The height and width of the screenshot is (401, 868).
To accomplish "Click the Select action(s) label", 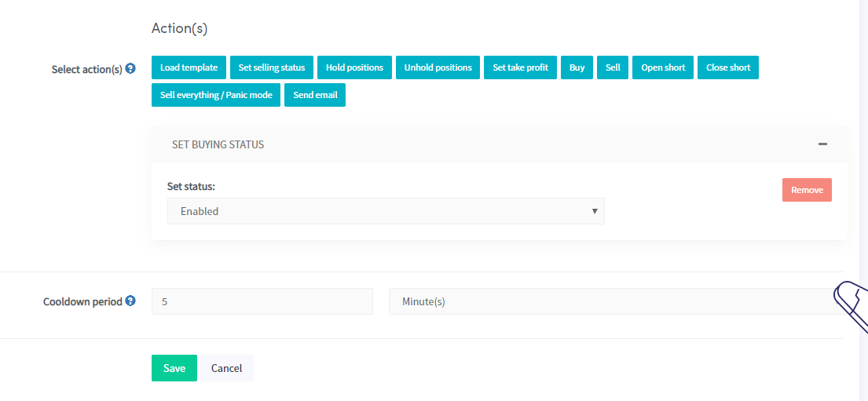I will coord(87,70).
